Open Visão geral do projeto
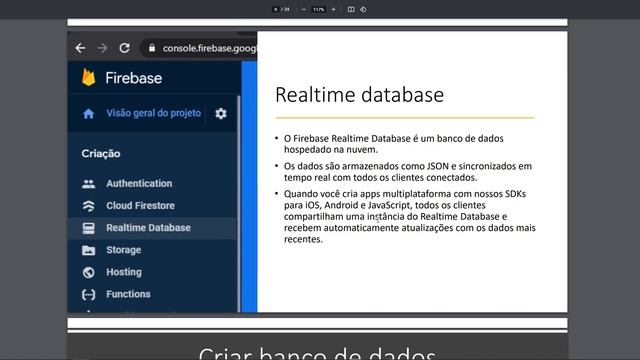This screenshot has width=640, height=360. [x=153, y=113]
